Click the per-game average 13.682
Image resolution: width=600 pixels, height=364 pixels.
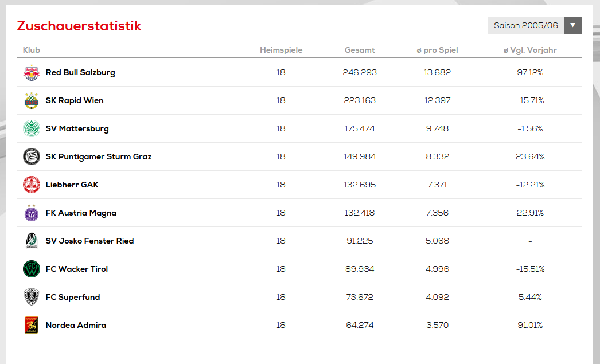437,72
